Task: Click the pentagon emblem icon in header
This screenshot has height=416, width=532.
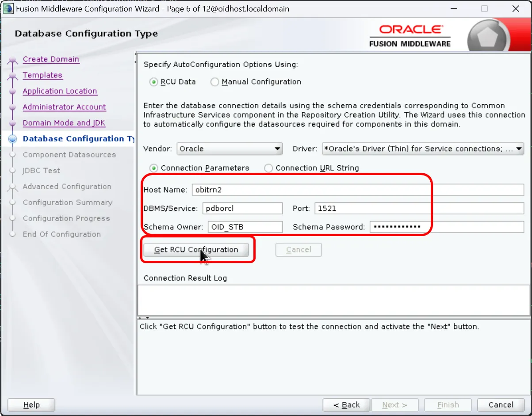Action: pos(488,37)
